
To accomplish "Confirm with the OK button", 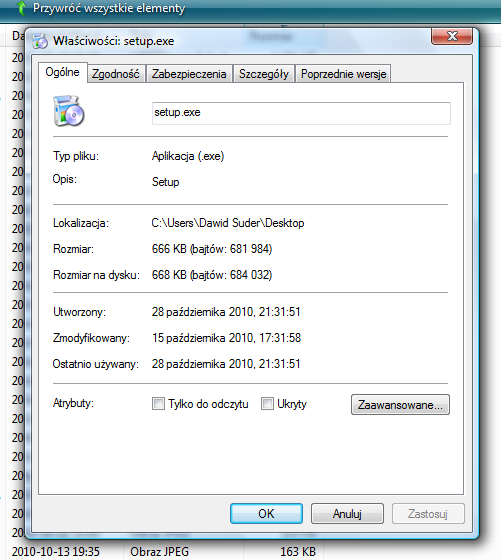I will point(266,514).
